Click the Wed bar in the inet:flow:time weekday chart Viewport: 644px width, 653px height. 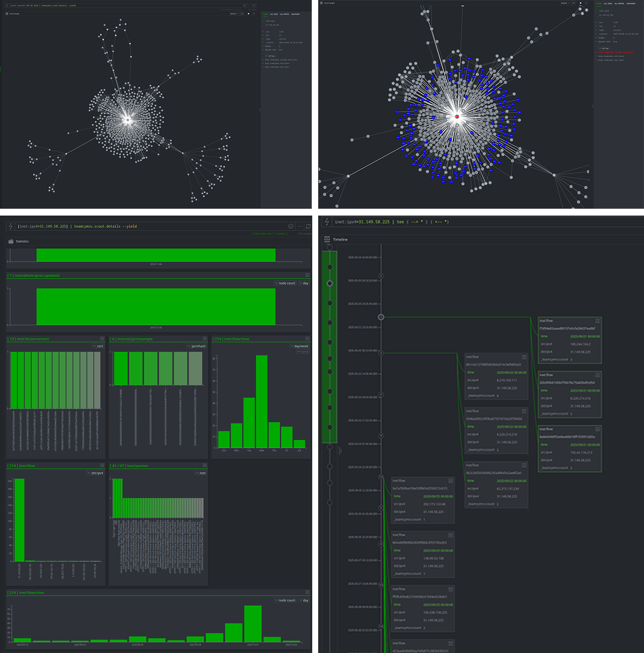pyautogui.click(x=261, y=402)
